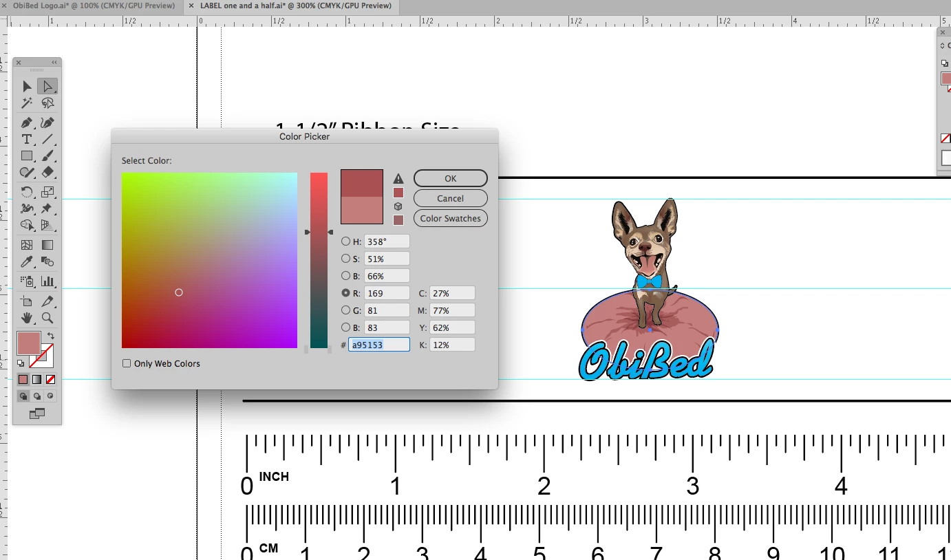Select the Direct Selection tool (white arrow)
The image size is (951, 560).
point(47,86)
